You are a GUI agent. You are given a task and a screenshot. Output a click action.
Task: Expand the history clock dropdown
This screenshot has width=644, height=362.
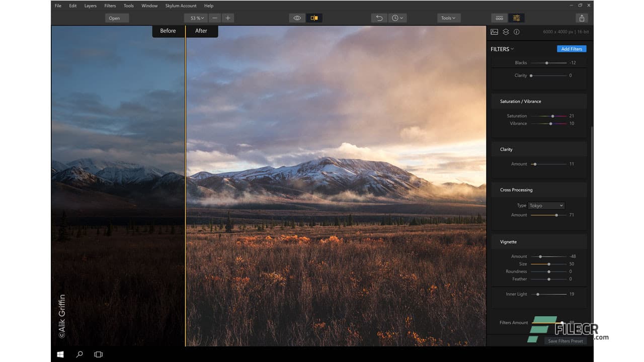pos(398,18)
